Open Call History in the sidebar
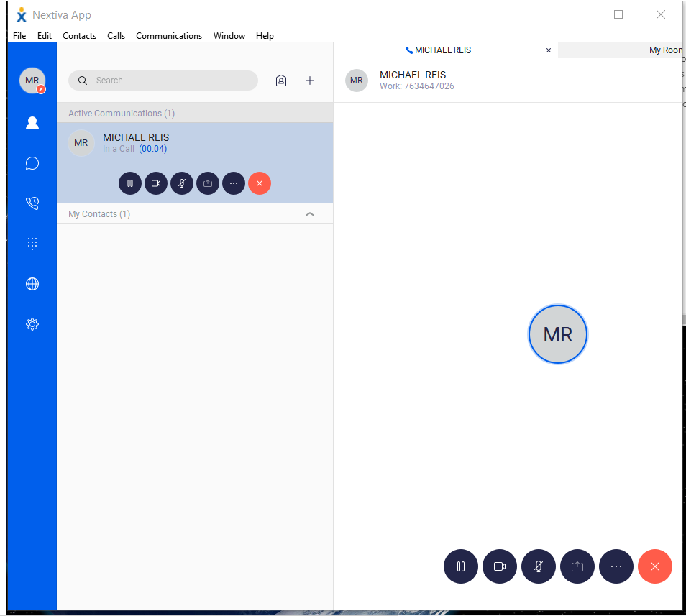Screen dimensions: 686x616 coord(32,203)
